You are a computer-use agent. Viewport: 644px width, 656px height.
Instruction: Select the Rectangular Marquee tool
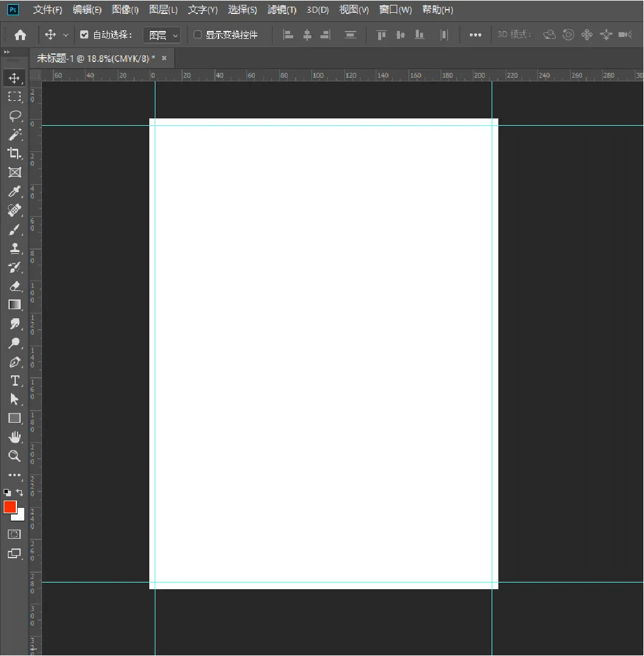(x=14, y=97)
